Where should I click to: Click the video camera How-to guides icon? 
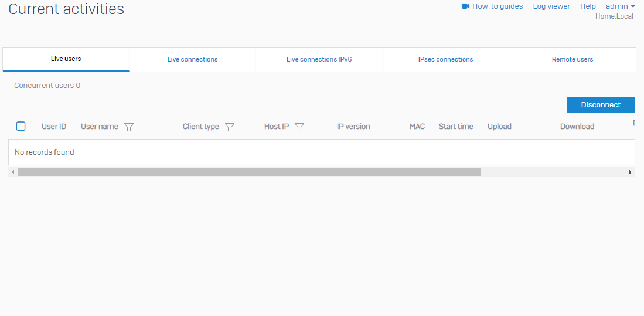tap(466, 6)
